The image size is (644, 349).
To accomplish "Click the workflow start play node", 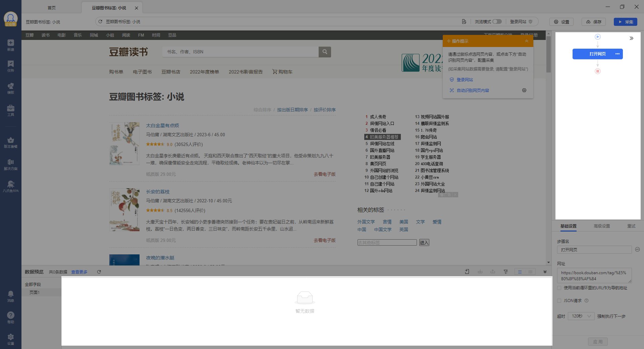I will click(598, 37).
